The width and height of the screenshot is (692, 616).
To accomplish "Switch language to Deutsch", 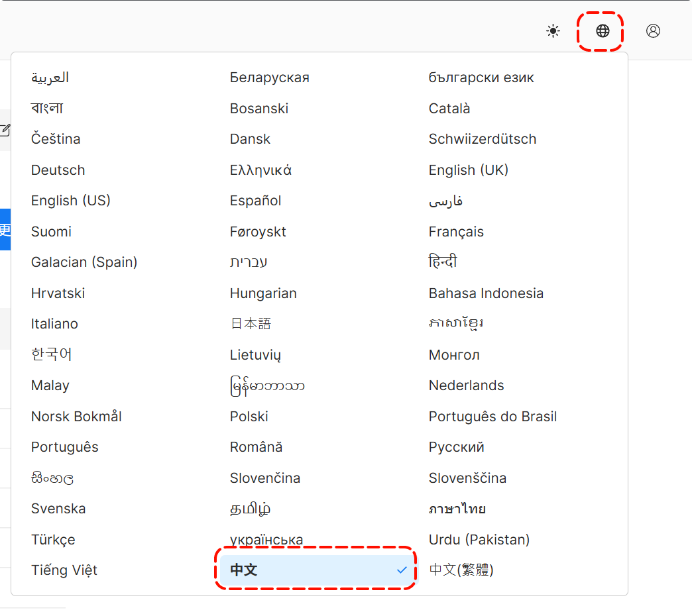I will (x=58, y=170).
